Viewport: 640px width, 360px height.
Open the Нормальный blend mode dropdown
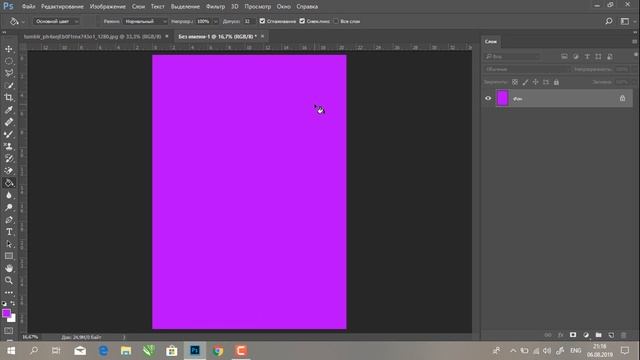145,21
